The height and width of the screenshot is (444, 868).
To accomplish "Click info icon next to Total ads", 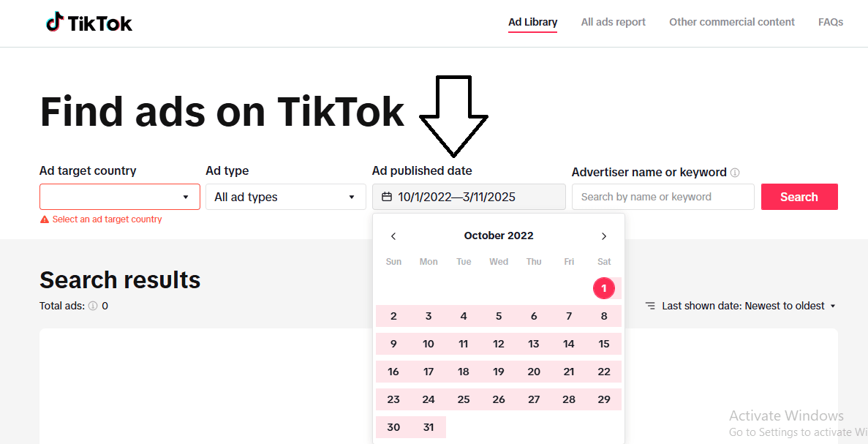I will [93, 306].
